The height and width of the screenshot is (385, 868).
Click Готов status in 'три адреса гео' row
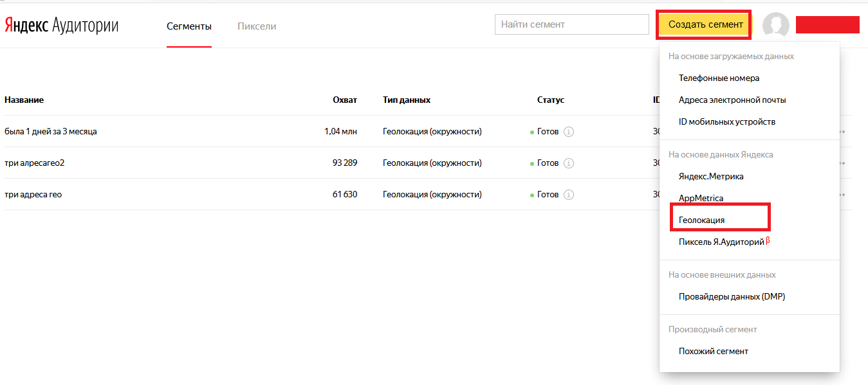tap(548, 195)
